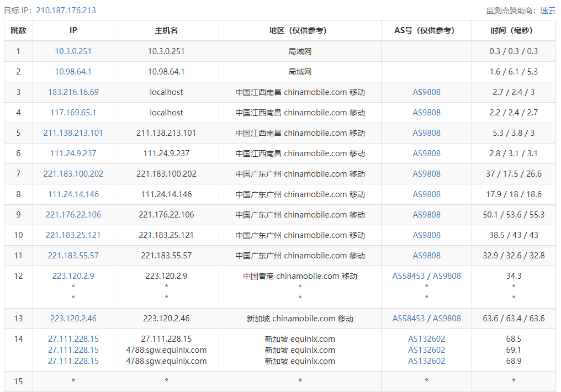Follow AS9808 link in hop 9 row
The height and width of the screenshot is (392, 561).
coord(426,214)
